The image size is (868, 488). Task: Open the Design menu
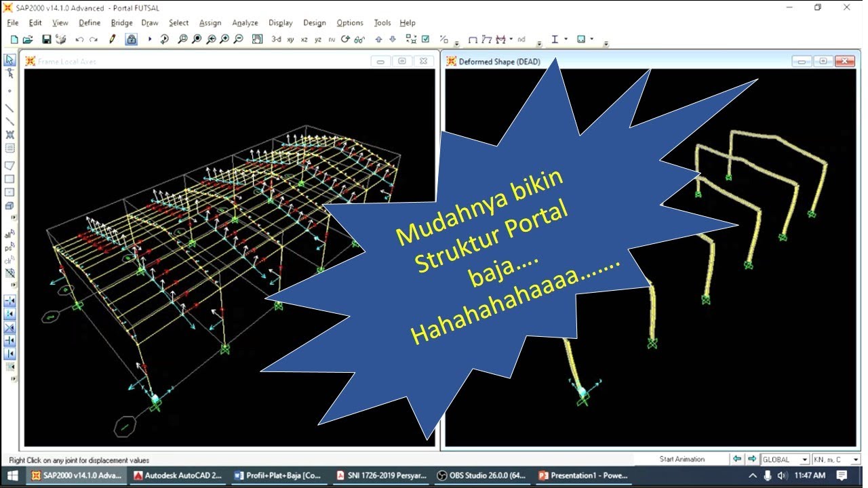tap(315, 22)
